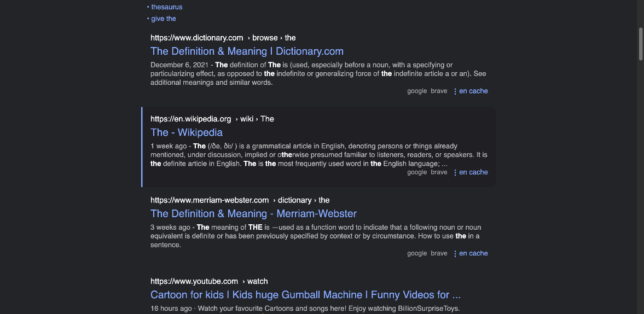
Task: Select the Wikipedia snippet starting '1 week ago'
Action: point(318,155)
